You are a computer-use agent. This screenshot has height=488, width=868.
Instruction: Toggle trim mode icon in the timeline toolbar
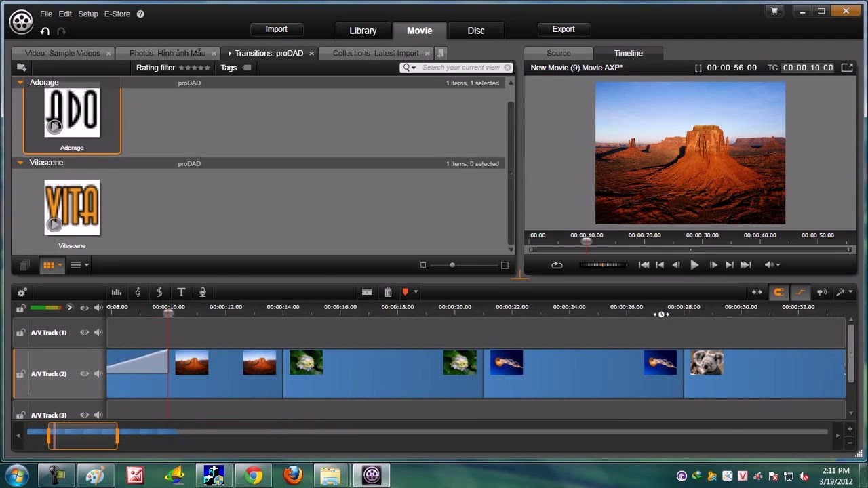[x=757, y=292]
